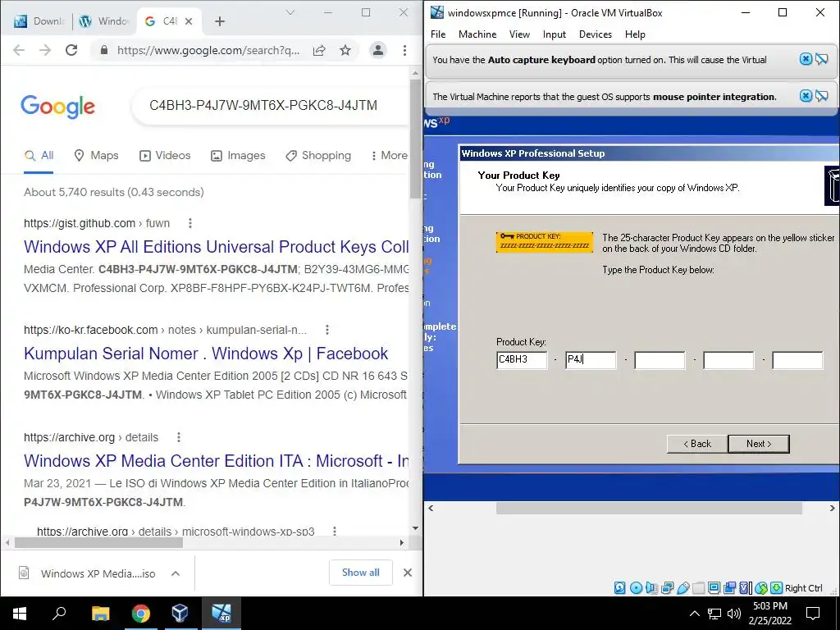Image resolution: width=840 pixels, height=630 pixels.
Task: Open a new Chrome tab
Action: point(220,21)
